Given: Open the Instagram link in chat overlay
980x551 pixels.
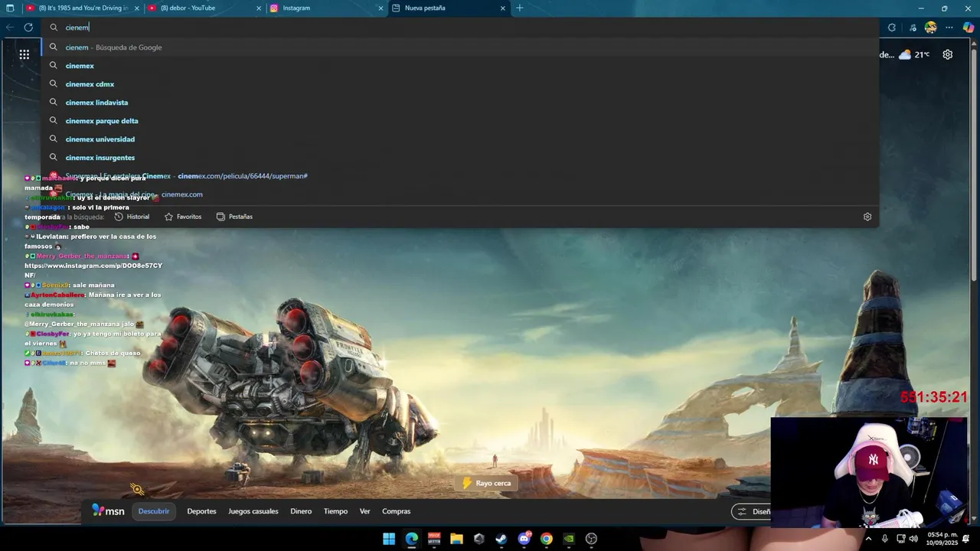Looking at the screenshot, I should pos(93,270).
